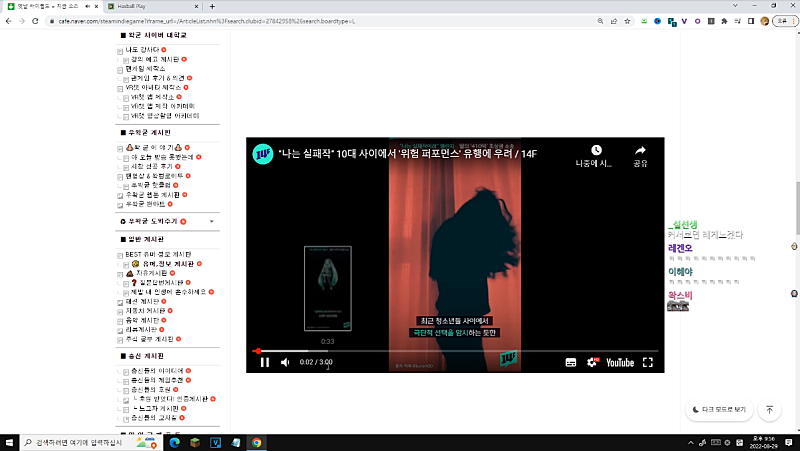Open the Chrome three-dot menu
This screenshot has height=451, width=800.
[794, 21]
